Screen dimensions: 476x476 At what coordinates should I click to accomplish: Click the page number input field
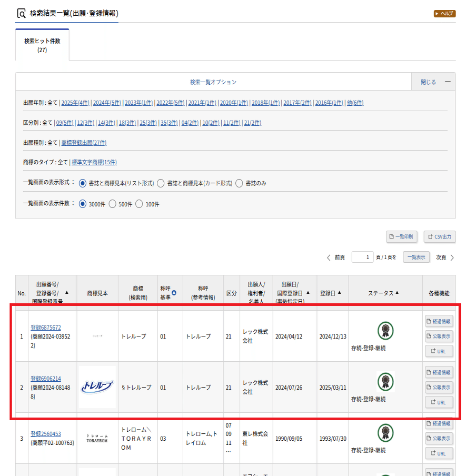click(362, 257)
